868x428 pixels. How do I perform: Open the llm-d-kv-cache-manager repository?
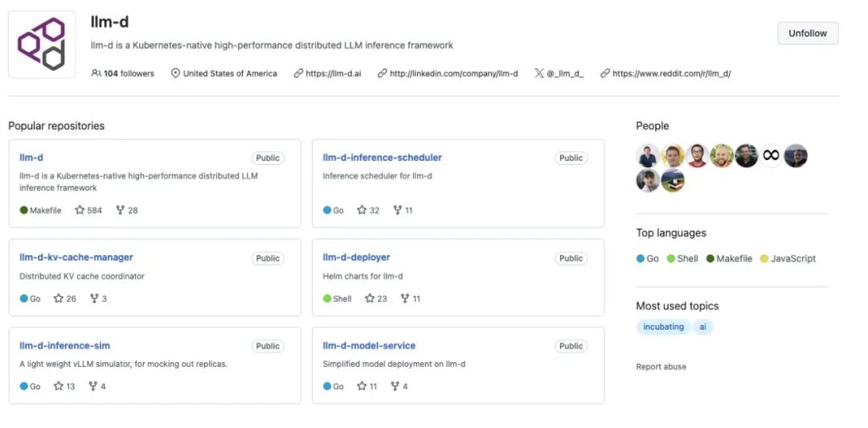coord(76,257)
